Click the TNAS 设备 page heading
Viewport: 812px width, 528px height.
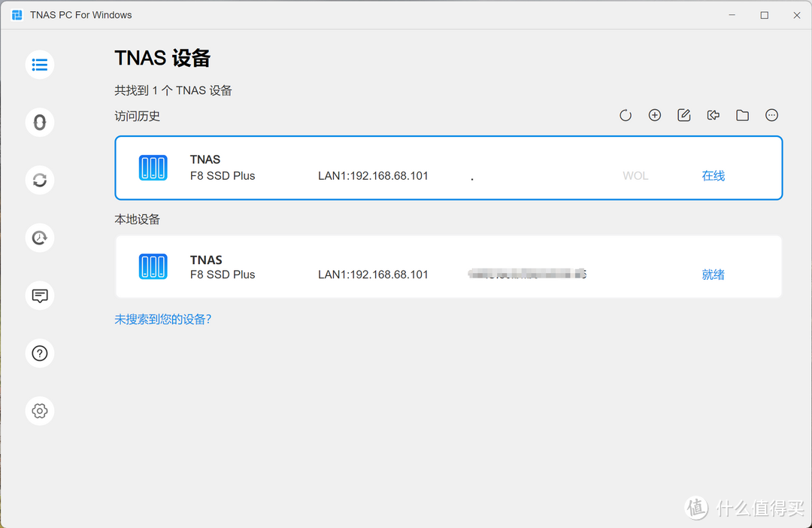pyautogui.click(x=162, y=58)
